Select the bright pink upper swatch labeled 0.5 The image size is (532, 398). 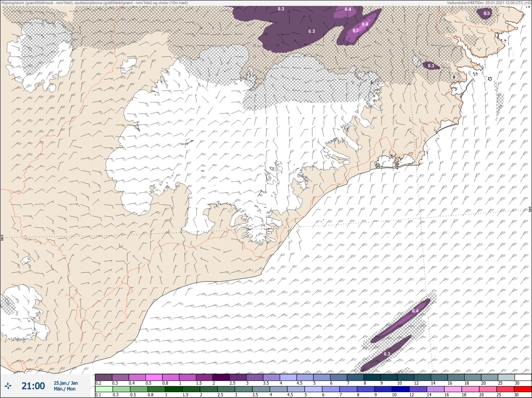(154, 377)
